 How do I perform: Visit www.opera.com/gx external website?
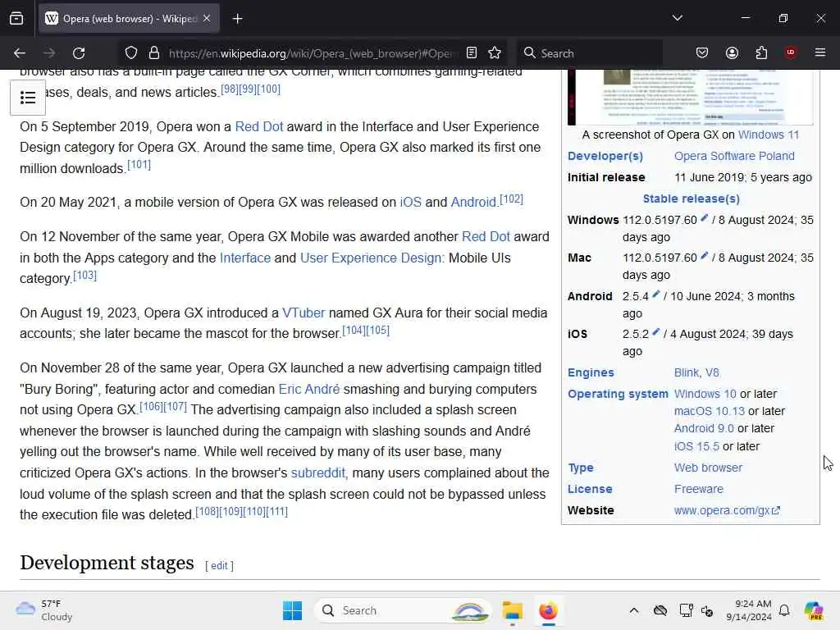click(x=727, y=510)
